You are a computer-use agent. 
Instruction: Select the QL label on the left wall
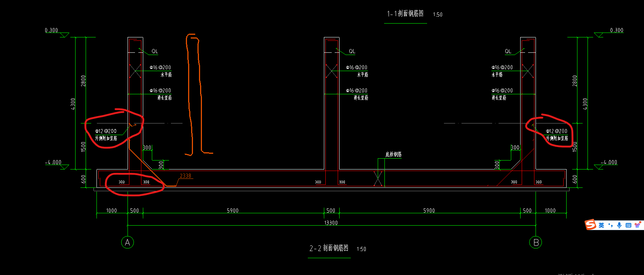[x=155, y=51]
